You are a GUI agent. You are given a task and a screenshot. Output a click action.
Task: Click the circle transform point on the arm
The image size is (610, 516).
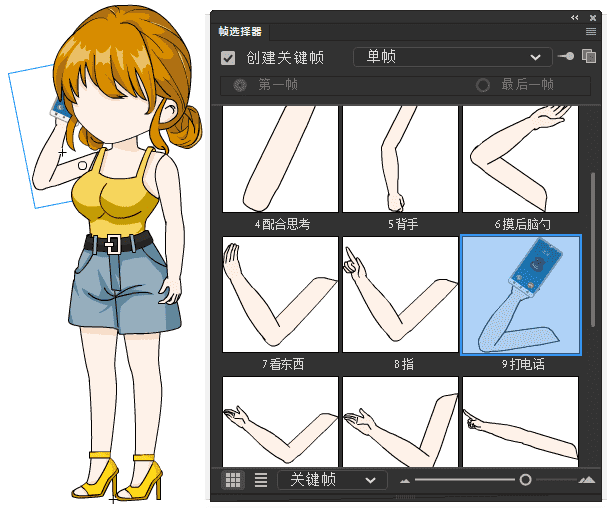pos(82,166)
